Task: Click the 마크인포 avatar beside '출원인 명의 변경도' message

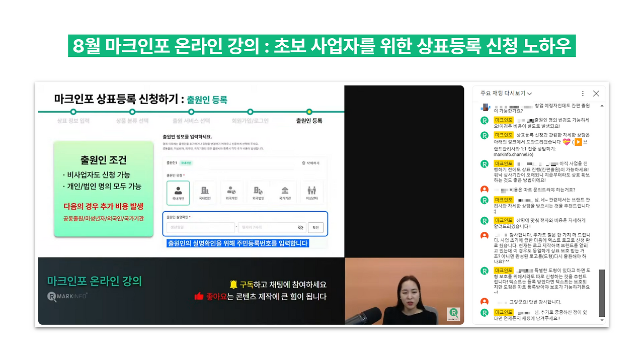Action: click(x=485, y=121)
